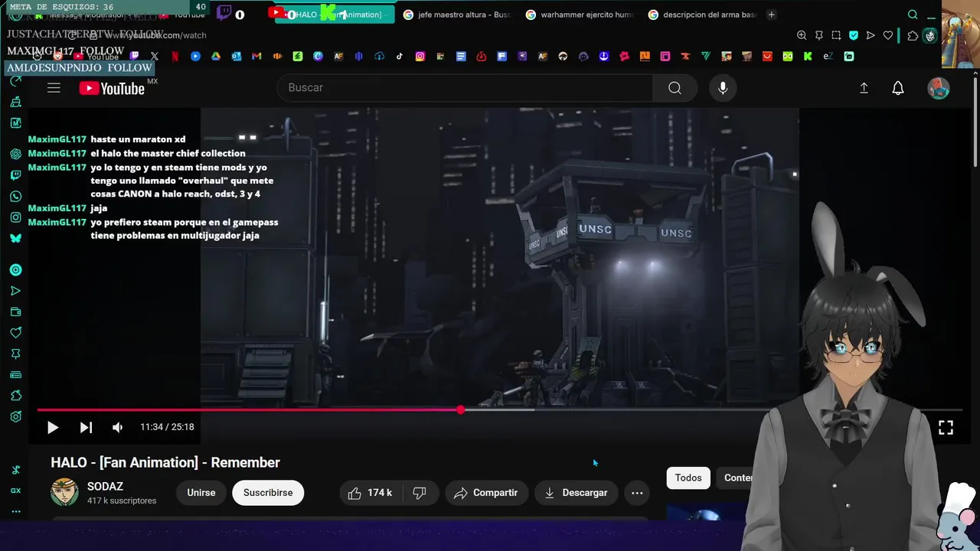Open the SODAZ channel avatar
980x551 pixels.
point(64,492)
